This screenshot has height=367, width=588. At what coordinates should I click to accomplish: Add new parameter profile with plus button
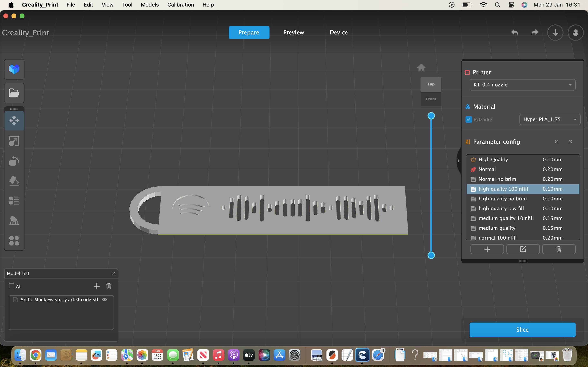click(x=487, y=249)
